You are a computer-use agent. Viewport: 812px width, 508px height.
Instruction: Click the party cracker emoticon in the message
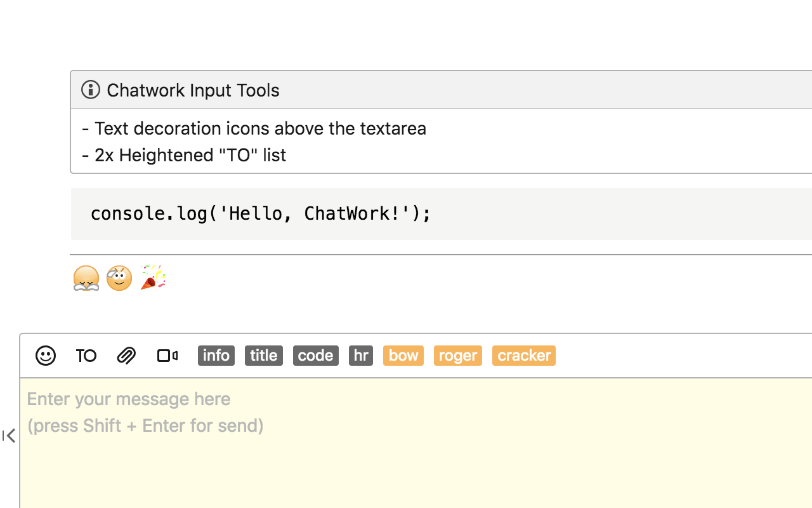point(152,277)
